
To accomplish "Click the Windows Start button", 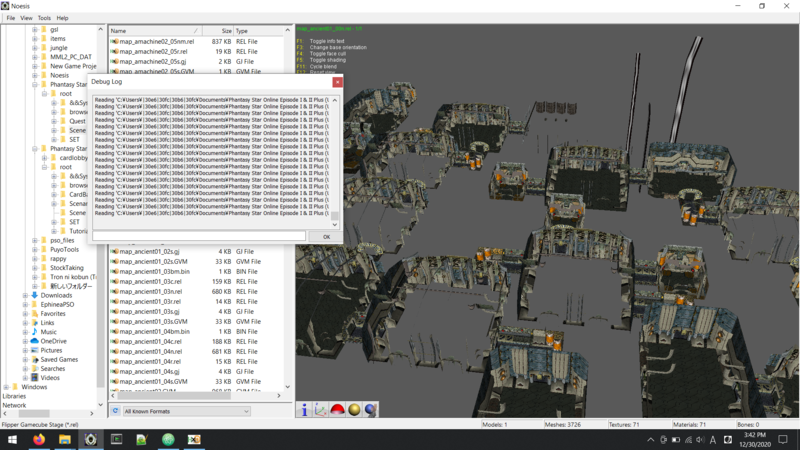I will [x=12, y=439].
